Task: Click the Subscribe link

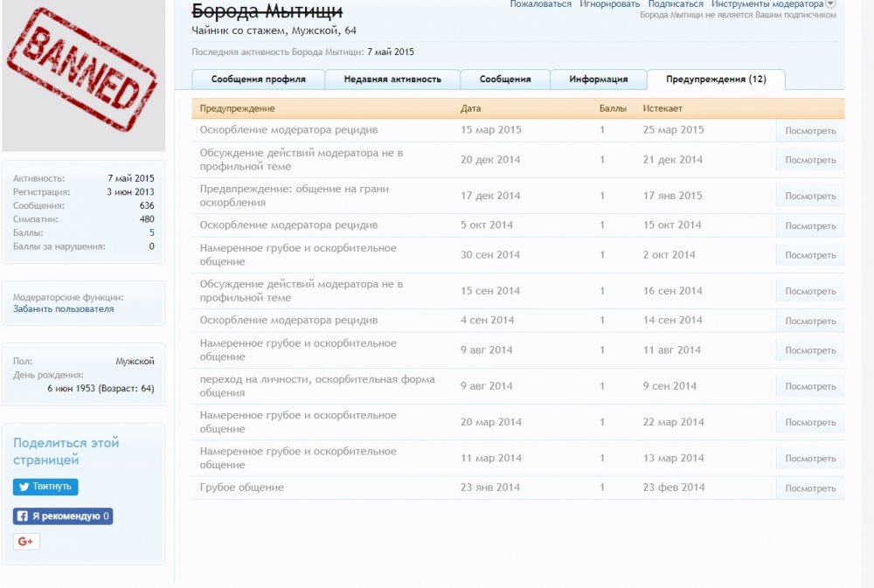Action: [676, 4]
